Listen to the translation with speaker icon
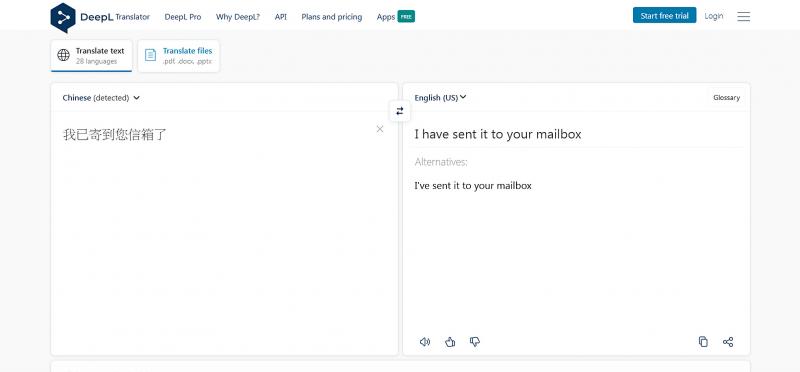The width and height of the screenshot is (800, 372). pos(424,342)
